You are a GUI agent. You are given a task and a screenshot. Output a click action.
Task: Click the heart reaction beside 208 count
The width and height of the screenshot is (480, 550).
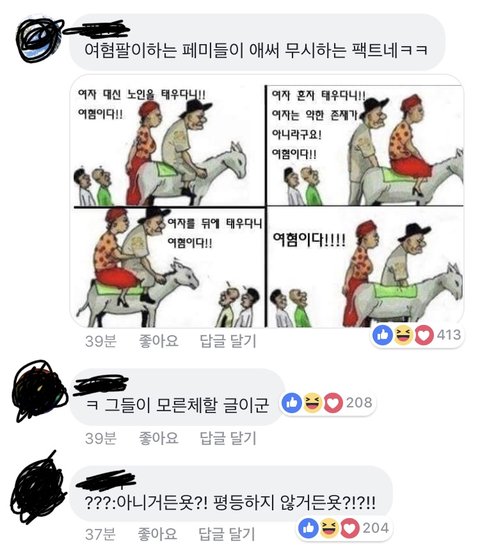(x=333, y=403)
